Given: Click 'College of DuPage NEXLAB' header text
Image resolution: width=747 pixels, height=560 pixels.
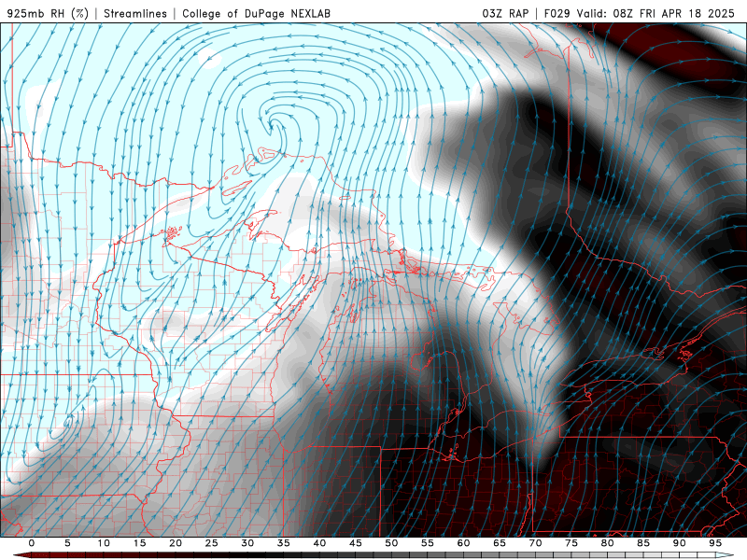Looking at the screenshot, I should [256, 13].
